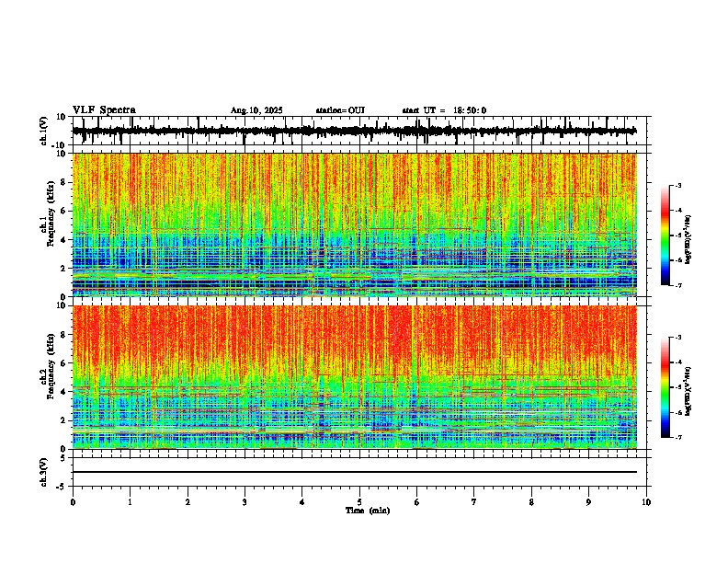
Task: Click the ch.2 color scale bar
Action: pos(665,387)
